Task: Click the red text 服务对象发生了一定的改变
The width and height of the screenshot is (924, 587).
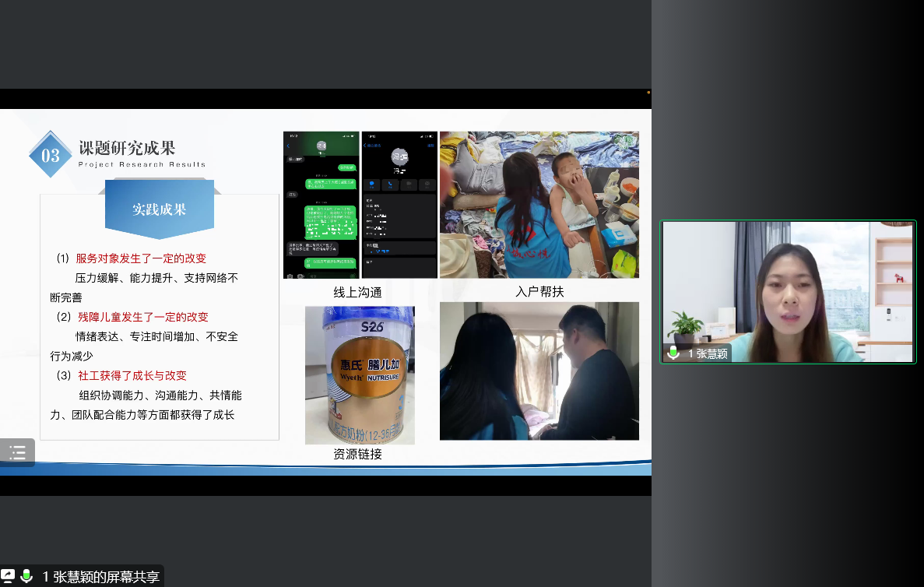Action: (141, 258)
